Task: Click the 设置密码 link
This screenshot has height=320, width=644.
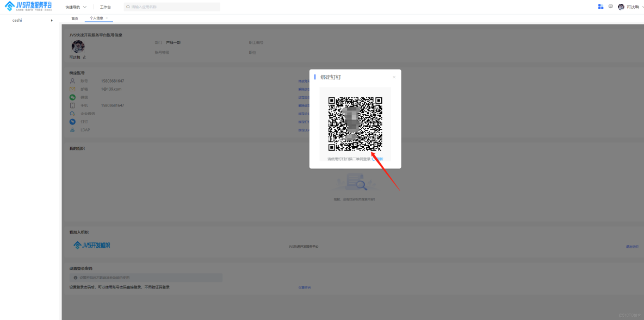Action: pyautogui.click(x=305, y=287)
